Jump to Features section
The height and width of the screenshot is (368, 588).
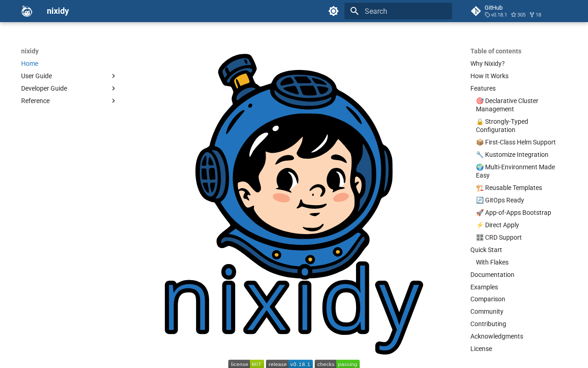(x=483, y=88)
